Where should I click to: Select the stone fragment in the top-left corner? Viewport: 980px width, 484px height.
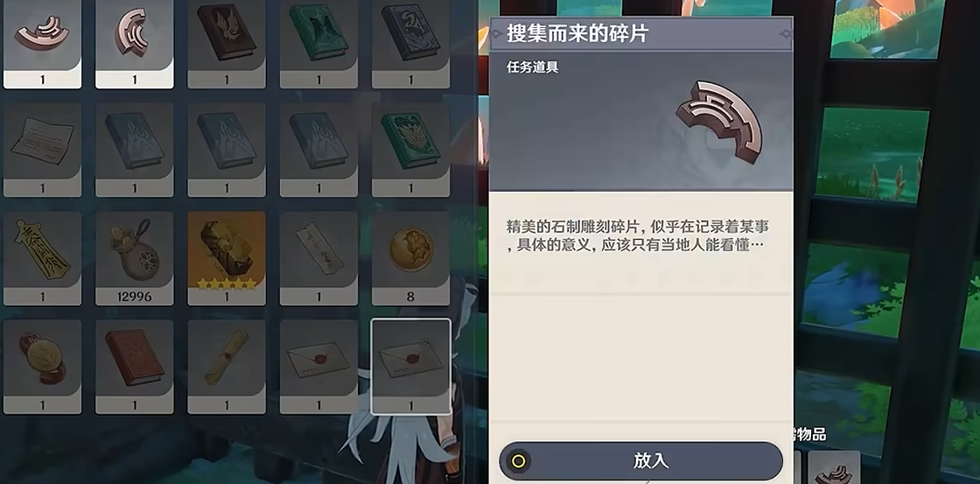[42, 44]
